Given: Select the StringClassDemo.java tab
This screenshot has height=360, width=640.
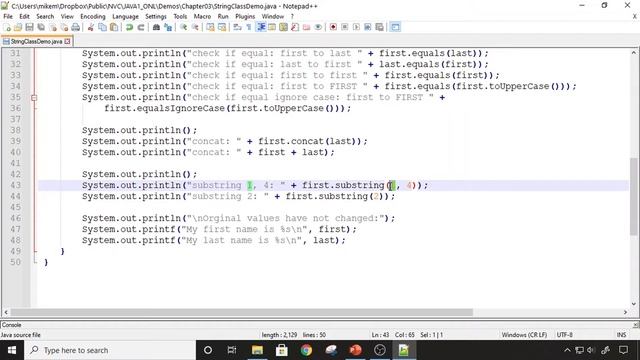Looking at the screenshot, I should (36, 41).
